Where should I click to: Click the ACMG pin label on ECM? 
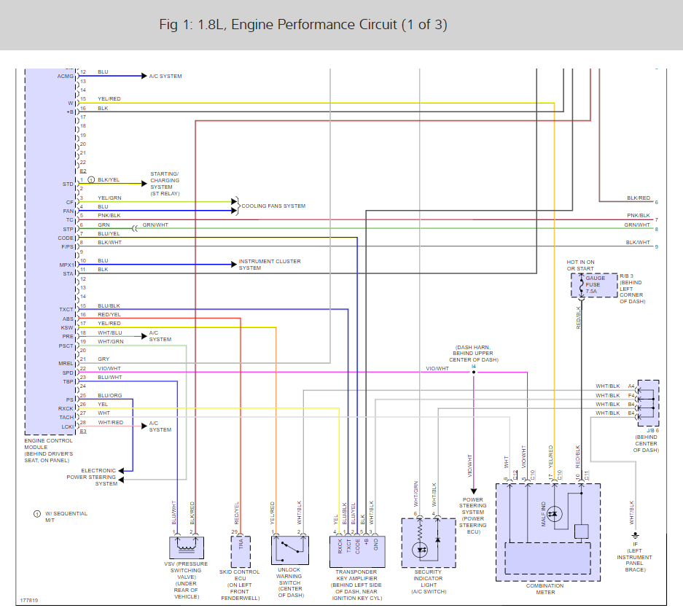pyautogui.click(x=66, y=77)
